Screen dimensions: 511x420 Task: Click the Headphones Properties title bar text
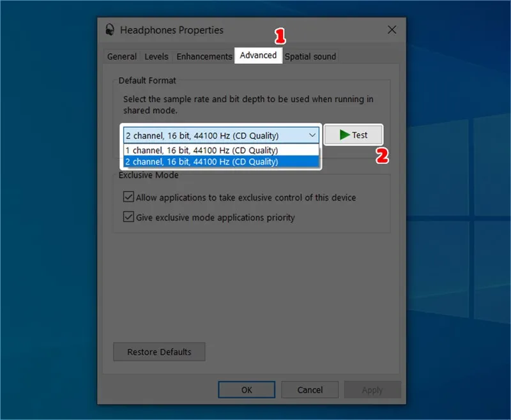click(x=172, y=30)
